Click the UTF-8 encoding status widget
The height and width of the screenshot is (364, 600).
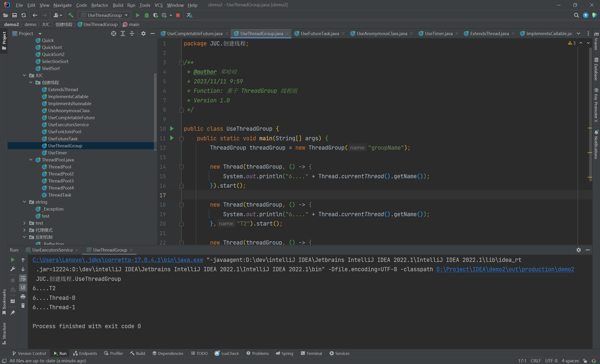[x=551, y=360]
